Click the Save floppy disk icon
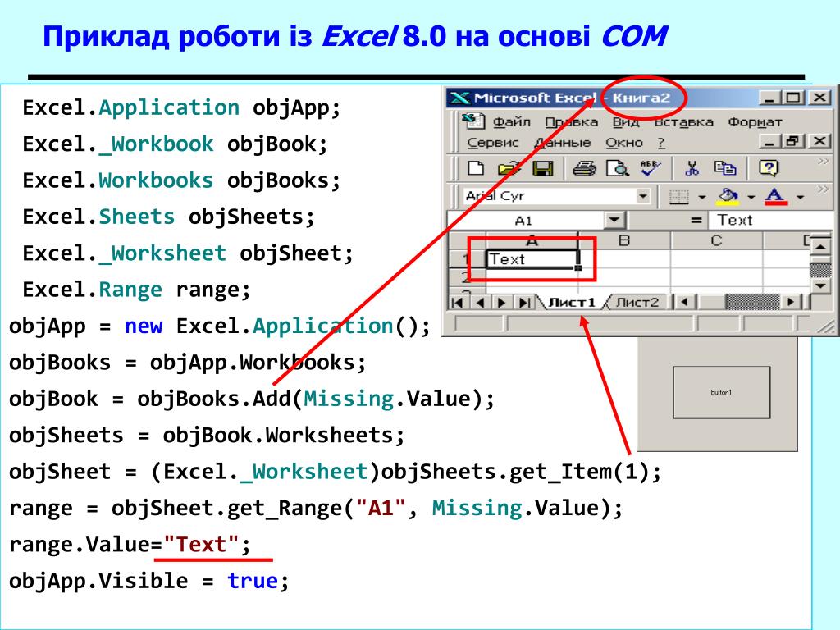The image size is (840, 630). (543, 168)
